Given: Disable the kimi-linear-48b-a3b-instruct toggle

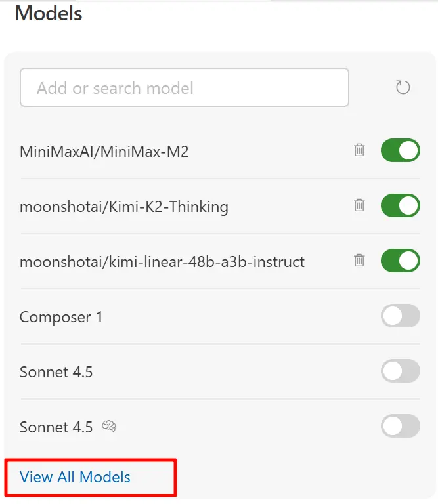Looking at the screenshot, I should tap(400, 261).
